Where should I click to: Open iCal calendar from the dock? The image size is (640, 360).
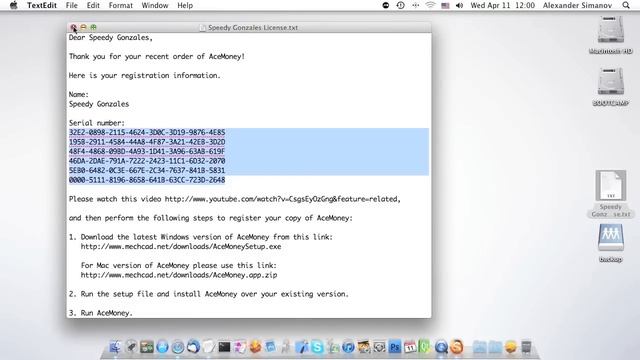tap(410, 347)
